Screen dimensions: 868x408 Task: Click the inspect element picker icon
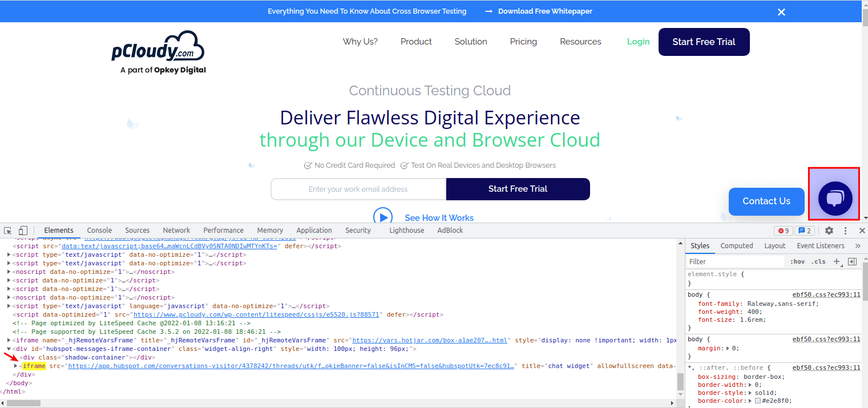click(x=8, y=231)
